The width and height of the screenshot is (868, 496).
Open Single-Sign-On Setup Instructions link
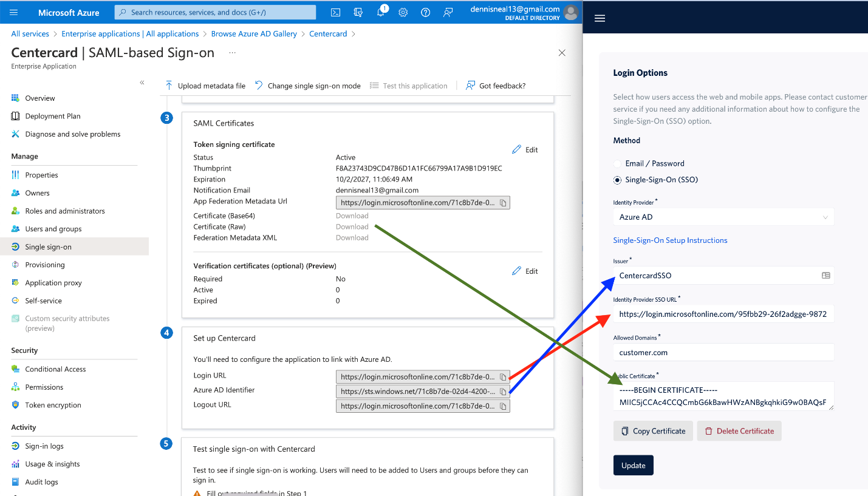671,240
